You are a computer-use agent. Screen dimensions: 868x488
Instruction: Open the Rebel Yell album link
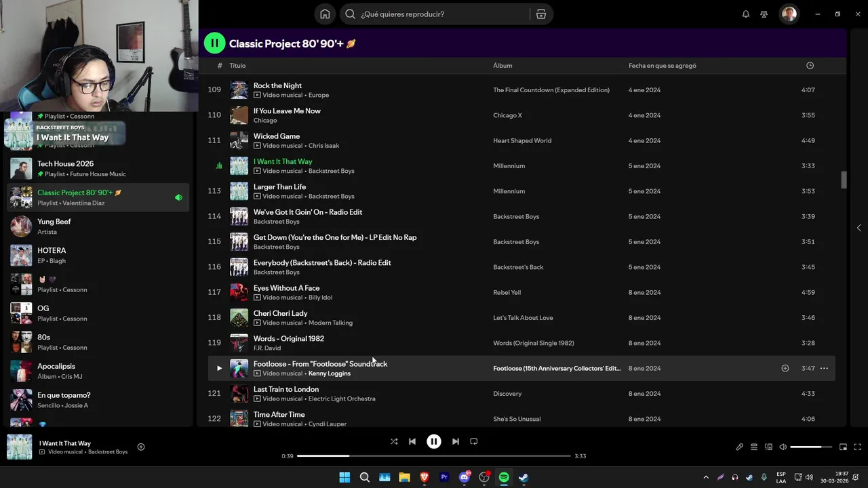(507, 292)
